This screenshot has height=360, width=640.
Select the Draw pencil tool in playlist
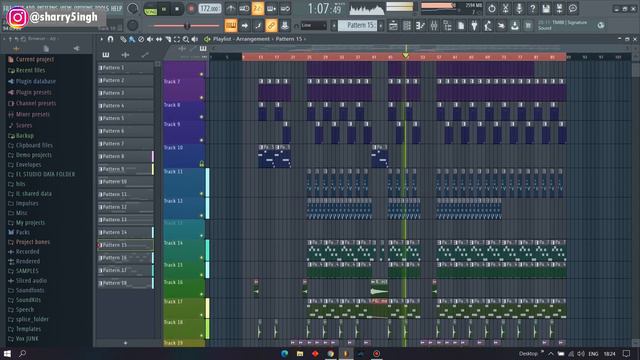(x=123, y=39)
